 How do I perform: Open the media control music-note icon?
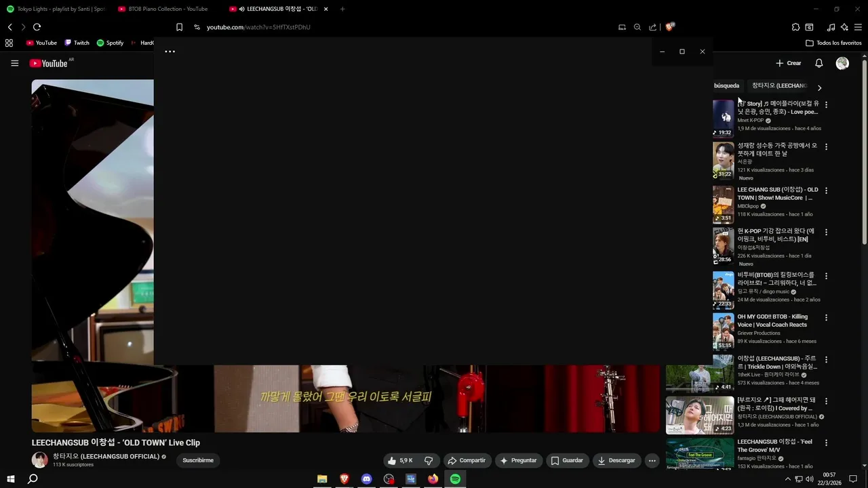click(831, 27)
